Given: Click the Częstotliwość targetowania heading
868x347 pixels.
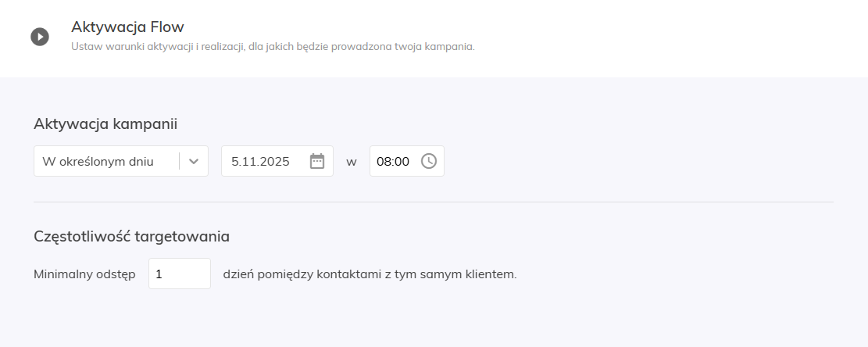Looking at the screenshot, I should [x=131, y=236].
